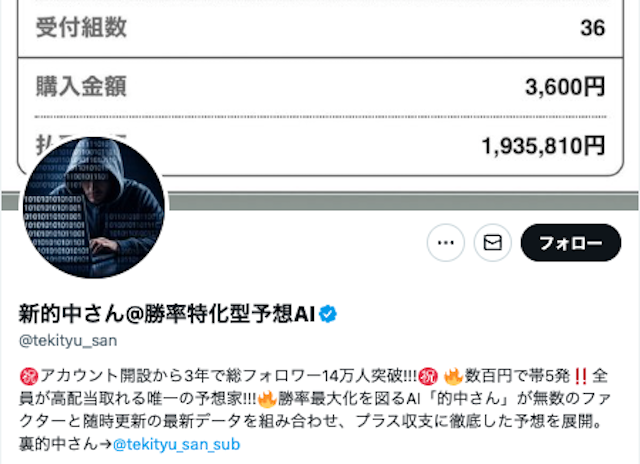Click the 3,600円 purchase amount text

(x=565, y=87)
